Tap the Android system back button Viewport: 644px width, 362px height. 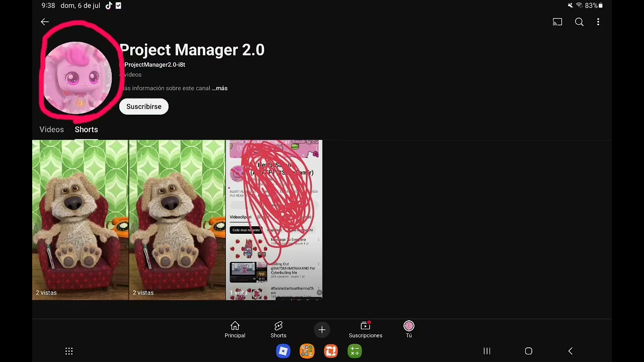click(x=570, y=351)
